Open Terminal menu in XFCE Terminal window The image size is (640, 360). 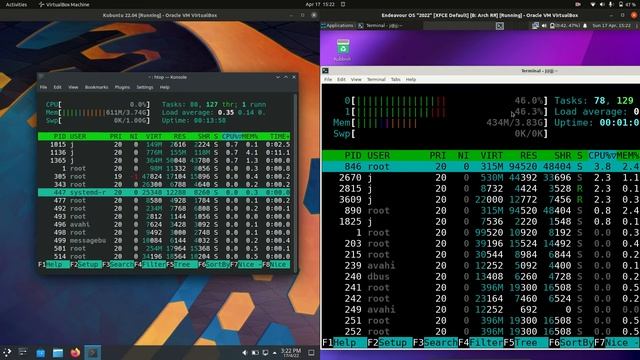pos(376,80)
